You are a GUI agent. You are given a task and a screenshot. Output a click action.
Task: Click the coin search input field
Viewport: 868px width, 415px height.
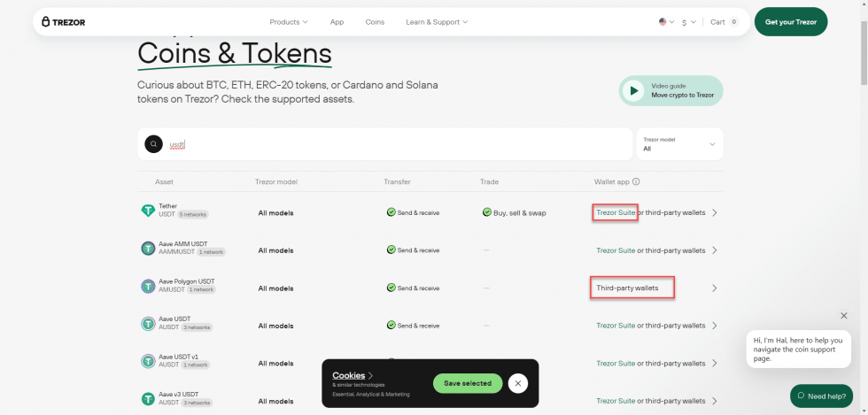399,144
